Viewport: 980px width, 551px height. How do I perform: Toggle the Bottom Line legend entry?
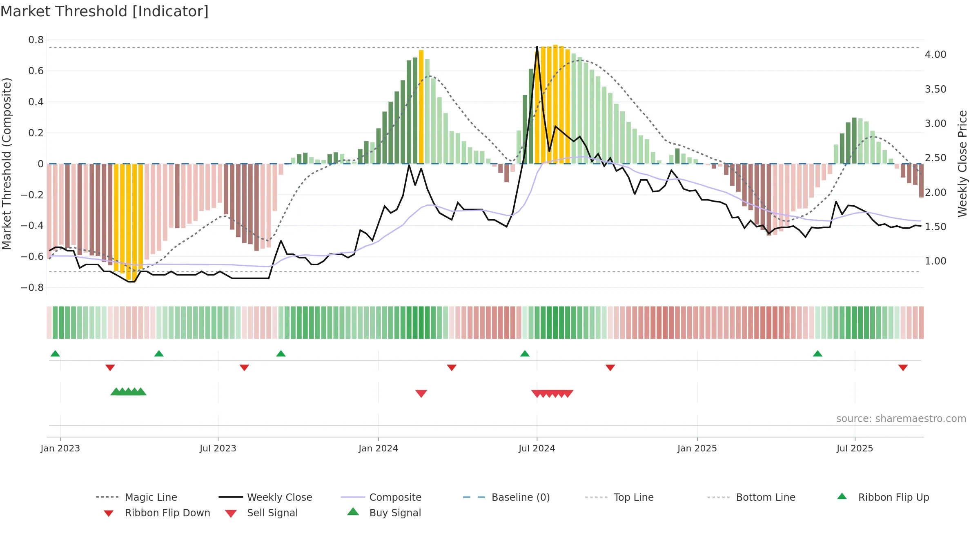(751, 497)
